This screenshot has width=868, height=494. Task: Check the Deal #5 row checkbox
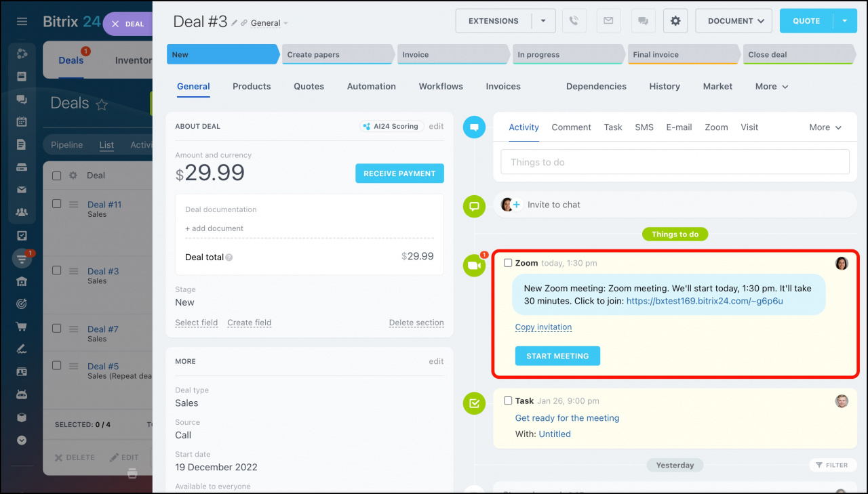coord(57,365)
